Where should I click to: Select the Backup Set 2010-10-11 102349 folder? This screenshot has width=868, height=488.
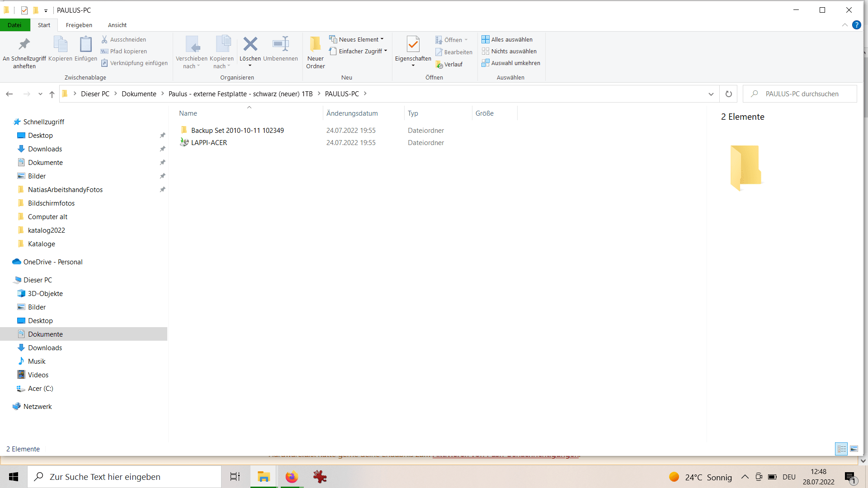237,130
